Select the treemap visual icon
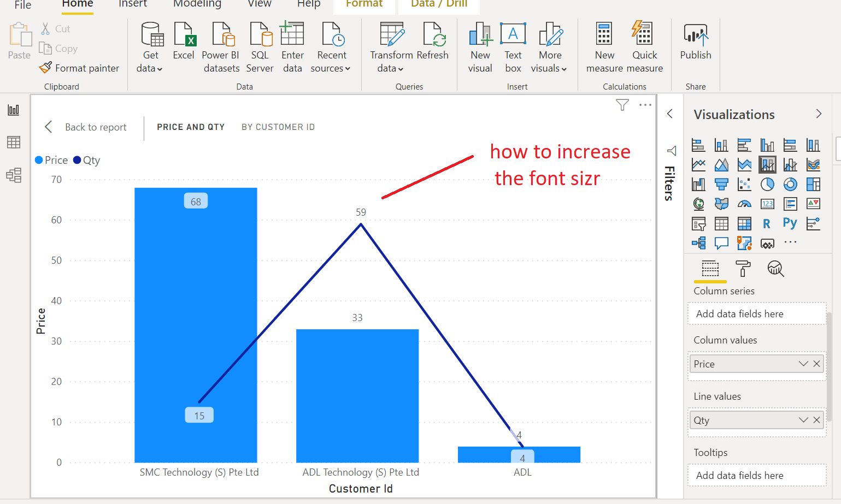The height and width of the screenshot is (504, 841). click(813, 184)
